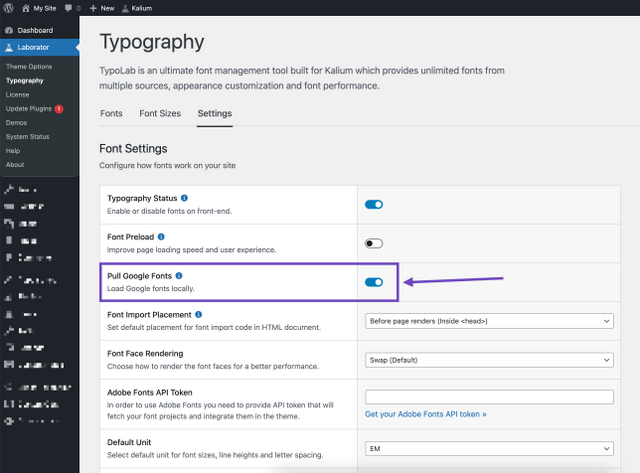Click the Laborator menu icon
This screenshot has height=473, width=640.
click(9, 47)
